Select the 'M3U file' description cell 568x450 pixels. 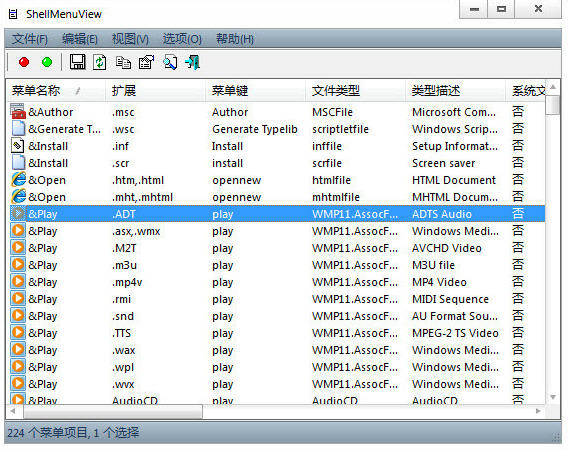click(x=433, y=265)
